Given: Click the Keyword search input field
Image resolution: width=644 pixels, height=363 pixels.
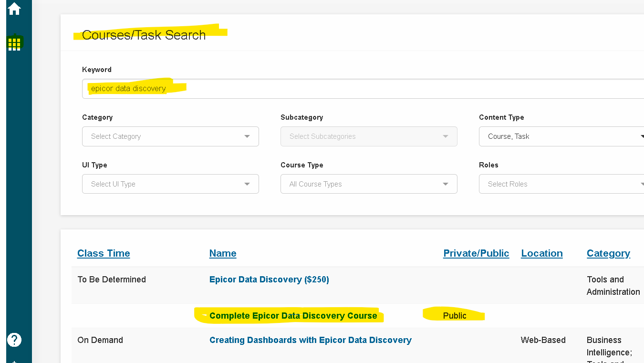Looking at the screenshot, I should click(x=363, y=89).
